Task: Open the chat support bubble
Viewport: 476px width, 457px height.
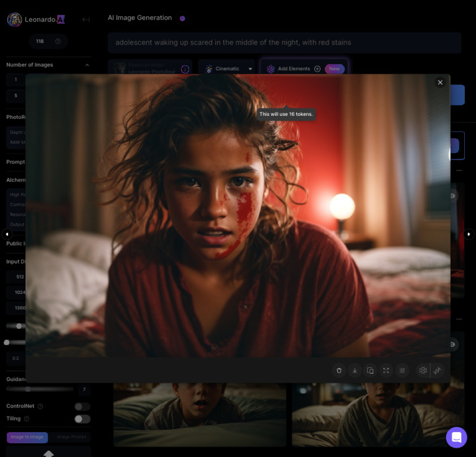Action: (456, 437)
